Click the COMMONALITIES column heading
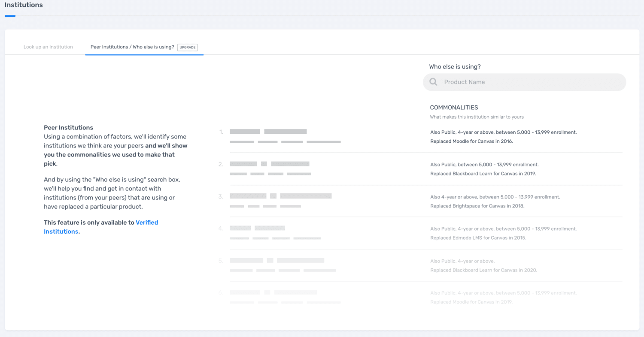This screenshot has width=644, height=337. (454, 108)
